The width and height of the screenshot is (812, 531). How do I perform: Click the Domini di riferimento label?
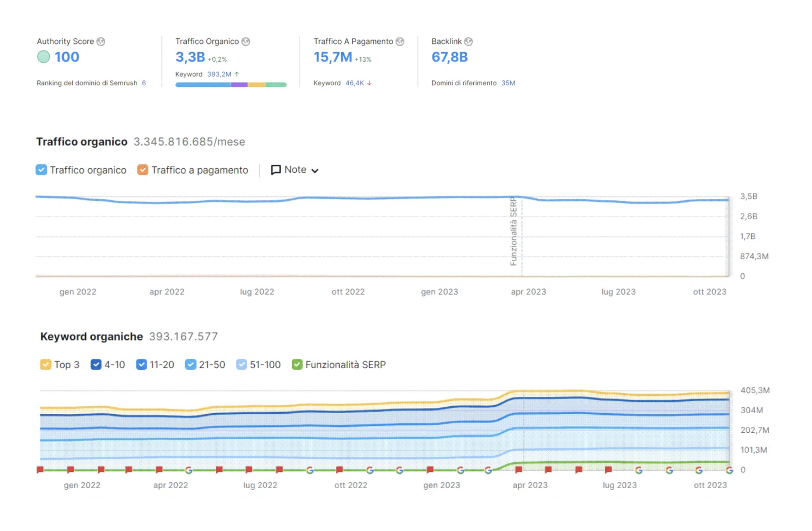pos(464,83)
